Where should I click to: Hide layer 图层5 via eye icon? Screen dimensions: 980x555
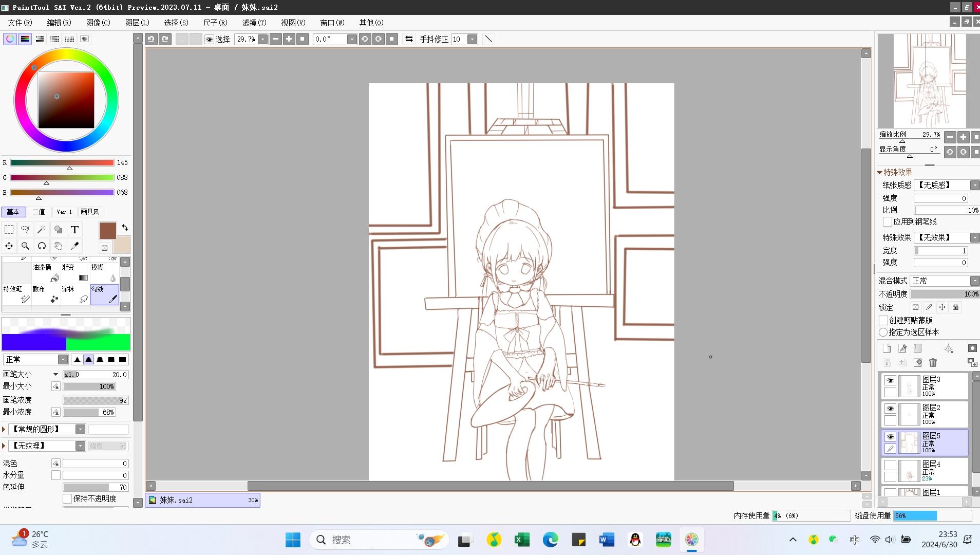coord(890,437)
